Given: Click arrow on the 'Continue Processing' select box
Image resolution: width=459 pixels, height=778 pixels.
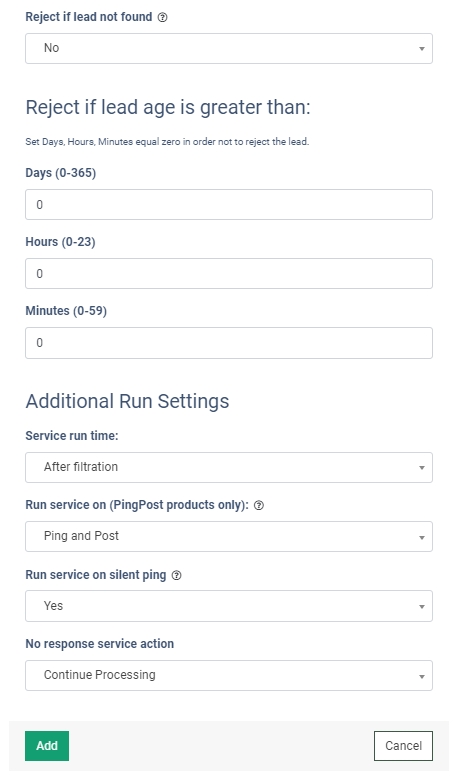Looking at the screenshot, I should (421, 676).
